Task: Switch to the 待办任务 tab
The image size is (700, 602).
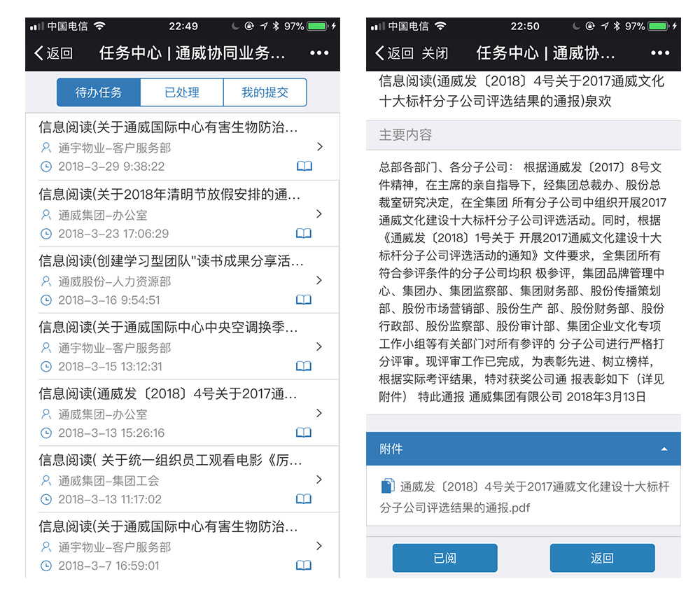Action: pos(99,92)
